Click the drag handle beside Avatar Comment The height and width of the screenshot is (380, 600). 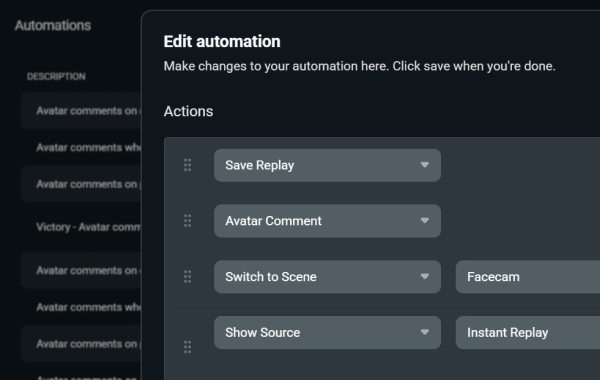click(x=188, y=221)
